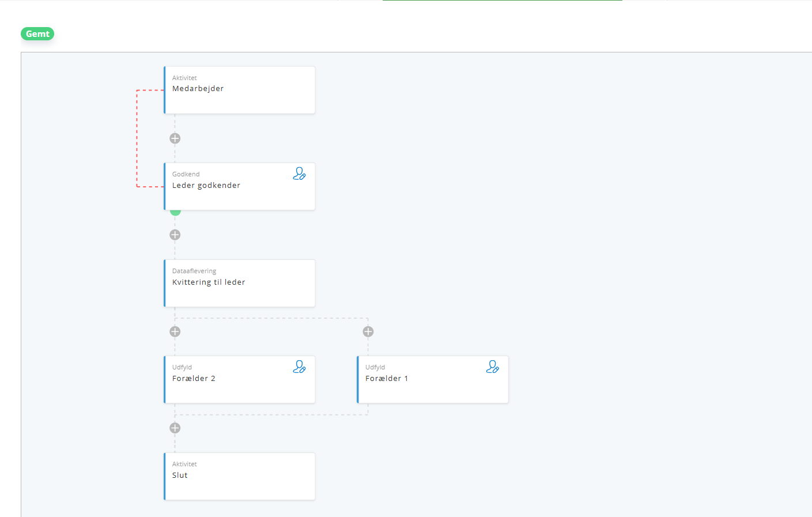
Task: Click the Dataaflevering label on Kvittering card
Action: click(x=194, y=271)
